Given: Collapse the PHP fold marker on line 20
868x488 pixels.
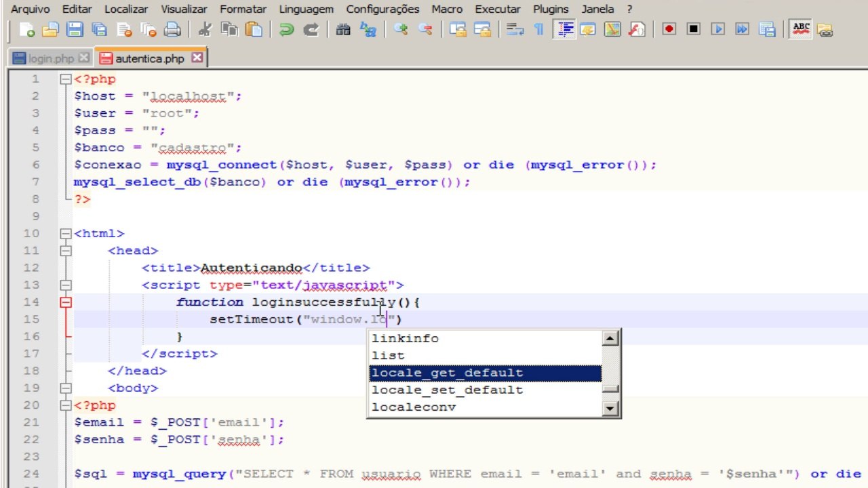Looking at the screenshot, I should pos(66,405).
